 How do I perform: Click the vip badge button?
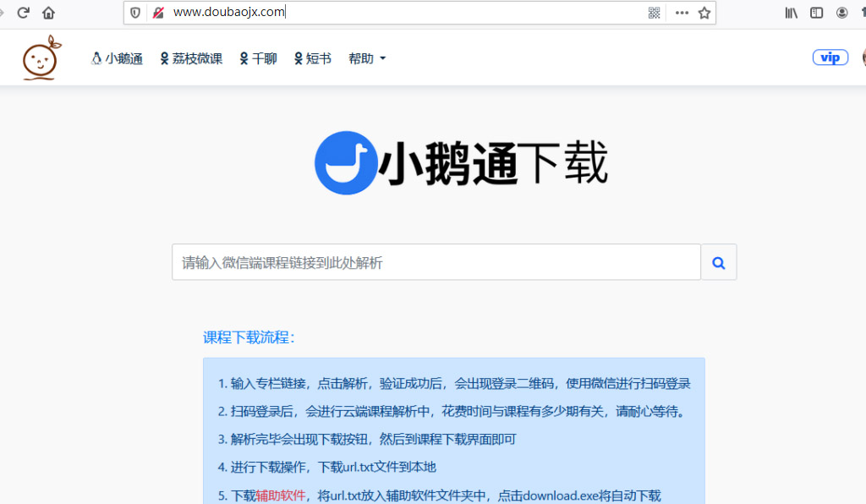click(x=830, y=58)
